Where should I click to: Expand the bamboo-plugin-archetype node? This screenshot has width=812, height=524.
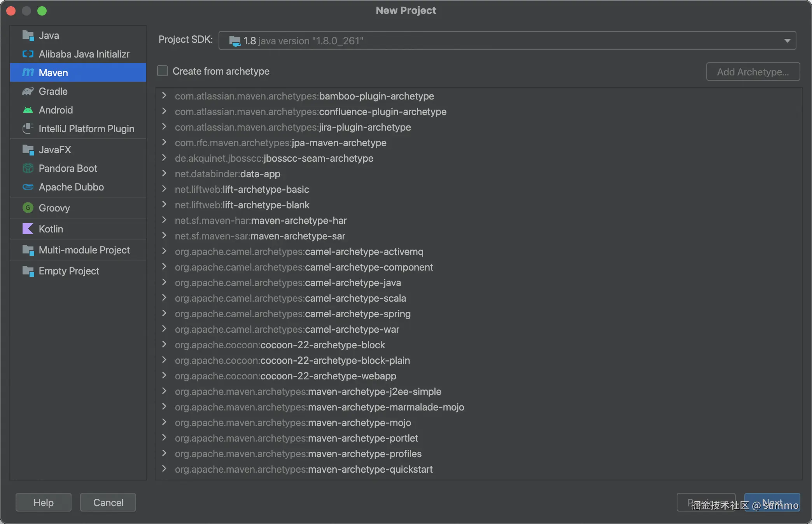point(164,96)
